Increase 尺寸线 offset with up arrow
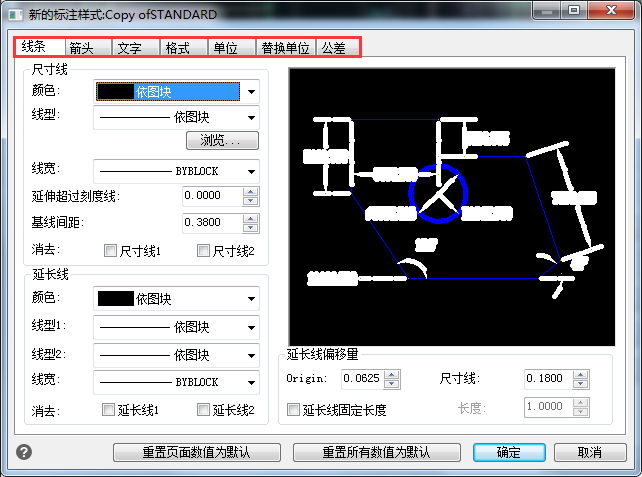 (x=581, y=374)
